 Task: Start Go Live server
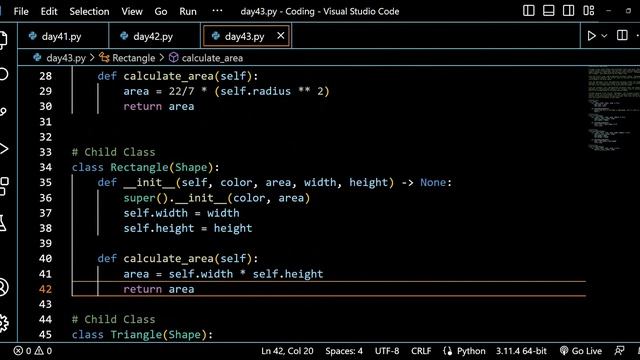[x=581, y=351]
